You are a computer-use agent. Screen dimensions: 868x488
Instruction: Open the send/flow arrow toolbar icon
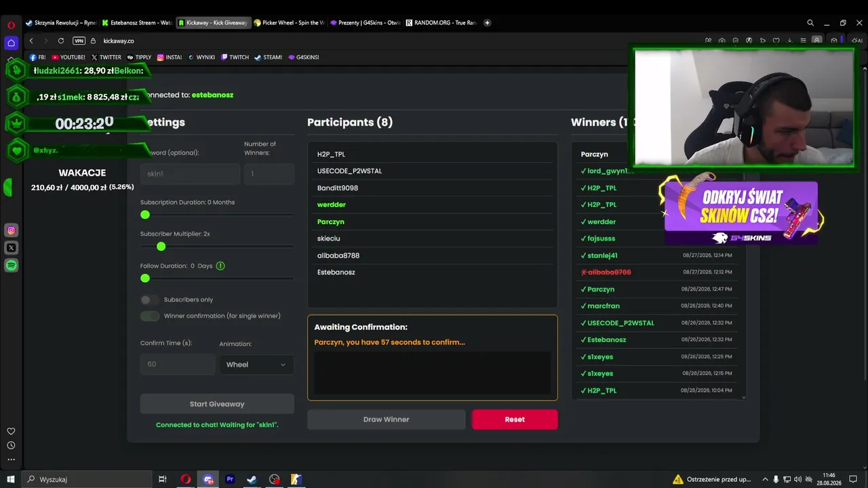tap(763, 41)
